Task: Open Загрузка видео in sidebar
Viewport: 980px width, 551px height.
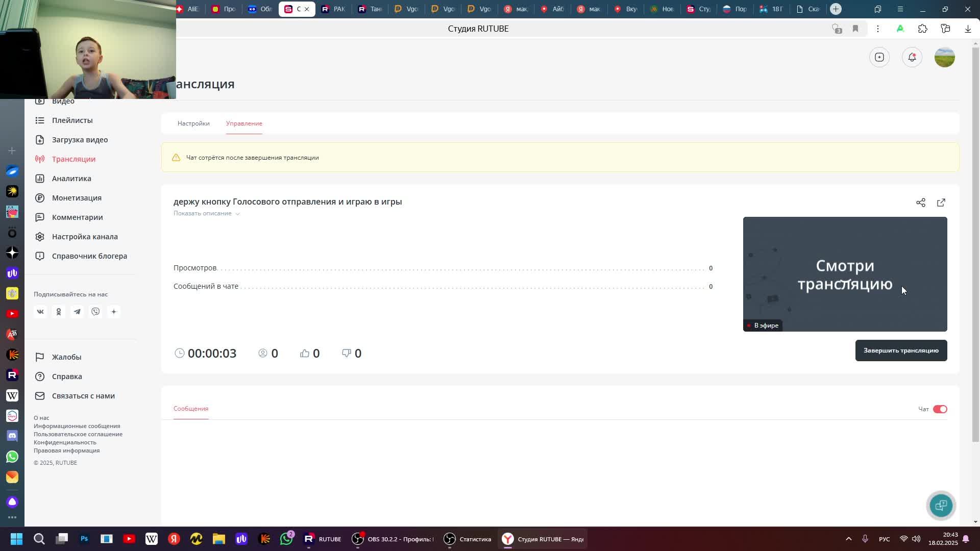Action: [80, 140]
